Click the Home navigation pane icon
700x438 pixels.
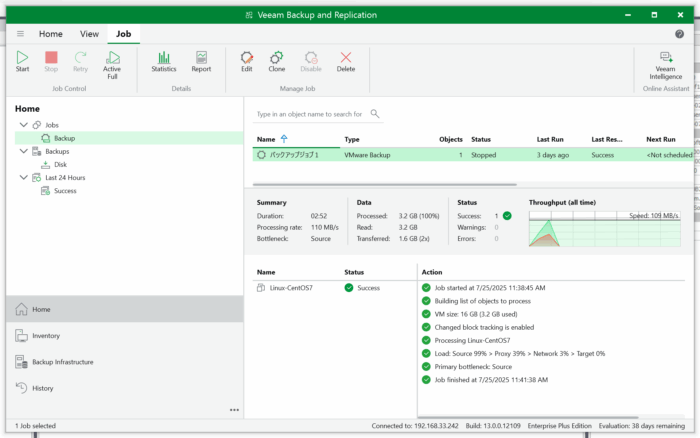coord(21,309)
